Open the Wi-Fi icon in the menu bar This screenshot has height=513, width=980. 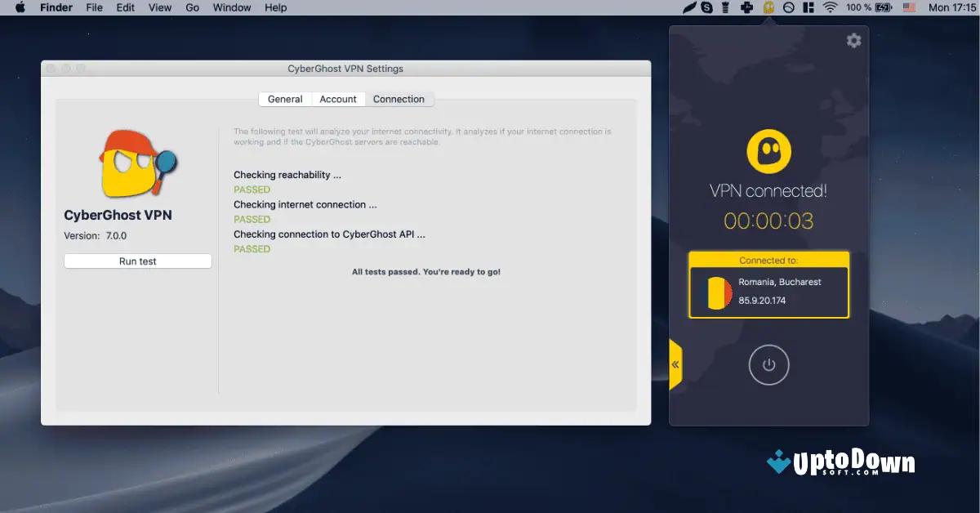point(829,7)
